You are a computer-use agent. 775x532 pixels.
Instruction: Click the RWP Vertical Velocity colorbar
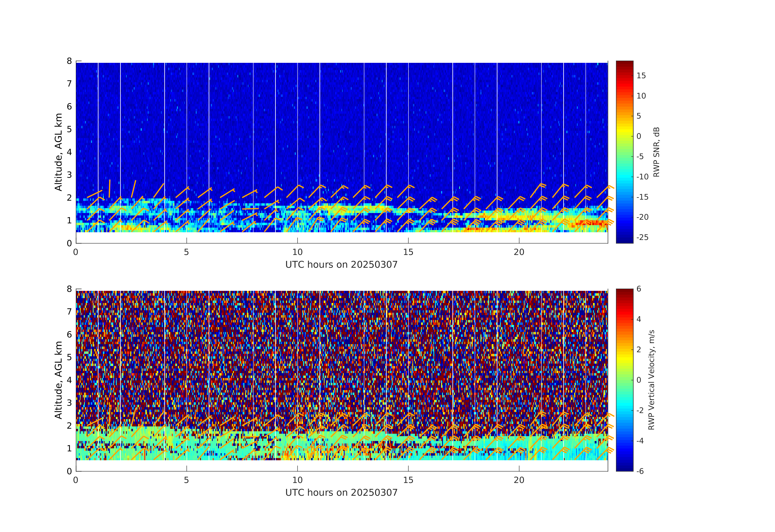point(624,380)
